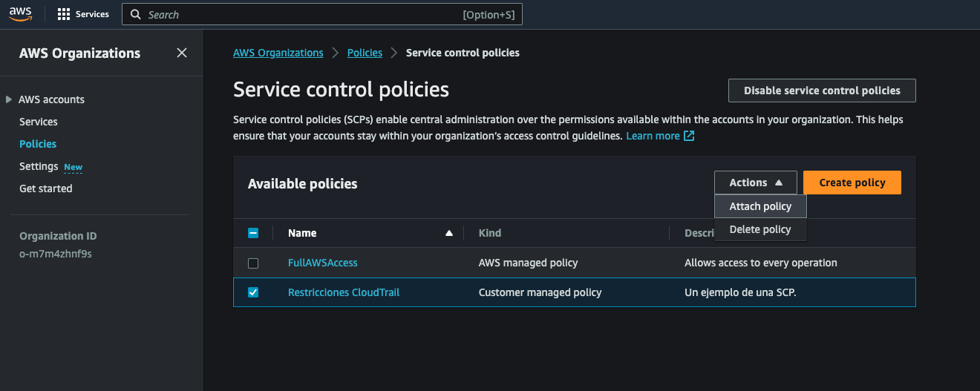Viewport: 980px width, 391px height.
Task: Sort by Name column arrow icon
Action: 448,233
